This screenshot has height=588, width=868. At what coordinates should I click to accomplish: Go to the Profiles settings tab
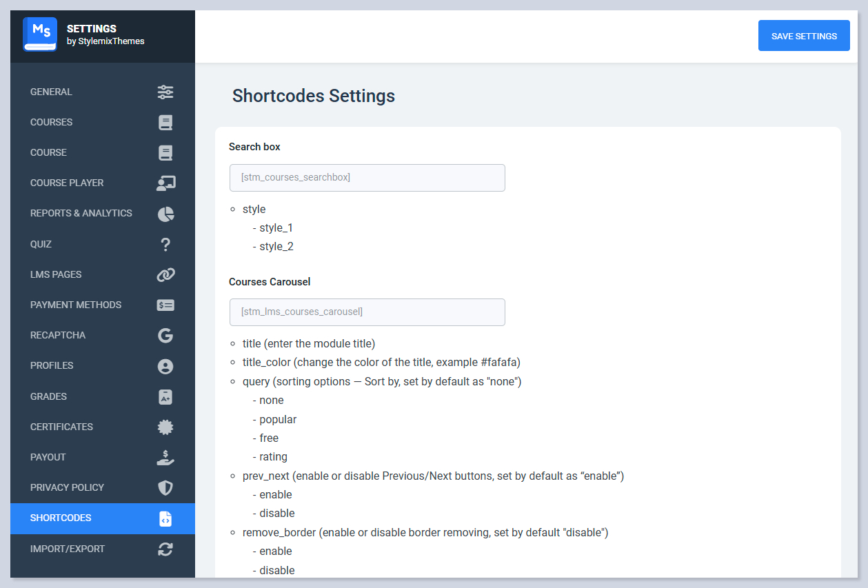[52, 365]
